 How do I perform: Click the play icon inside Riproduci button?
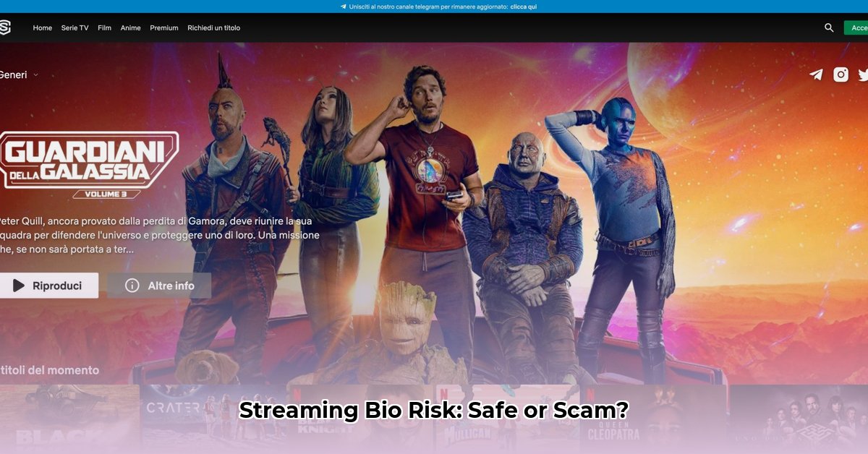pyautogui.click(x=20, y=285)
